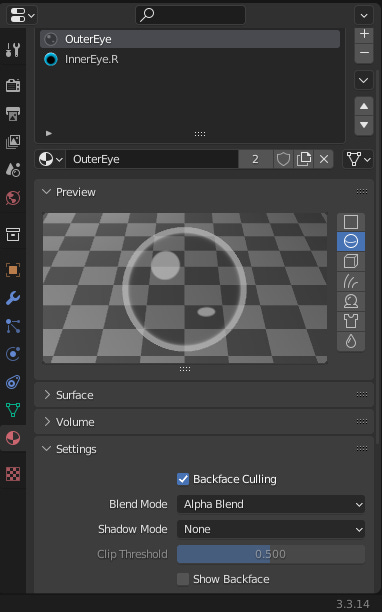
Task: Unlink the OuterEye material
Action: tap(324, 159)
